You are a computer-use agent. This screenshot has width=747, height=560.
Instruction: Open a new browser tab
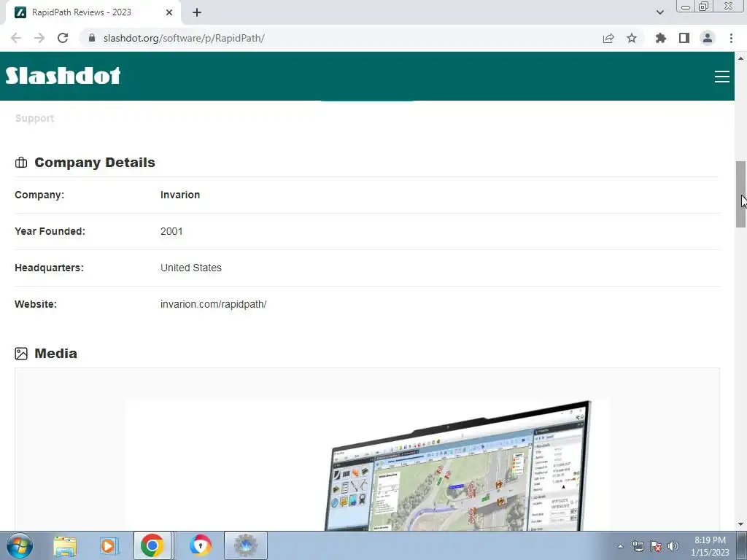click(x=197, y=12)
